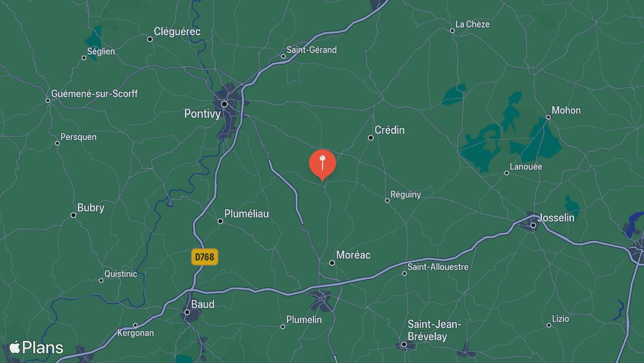This screenshot has width=644, height=363.
Task: Click the Quistinic village label
Action: [x=121, y=274]
